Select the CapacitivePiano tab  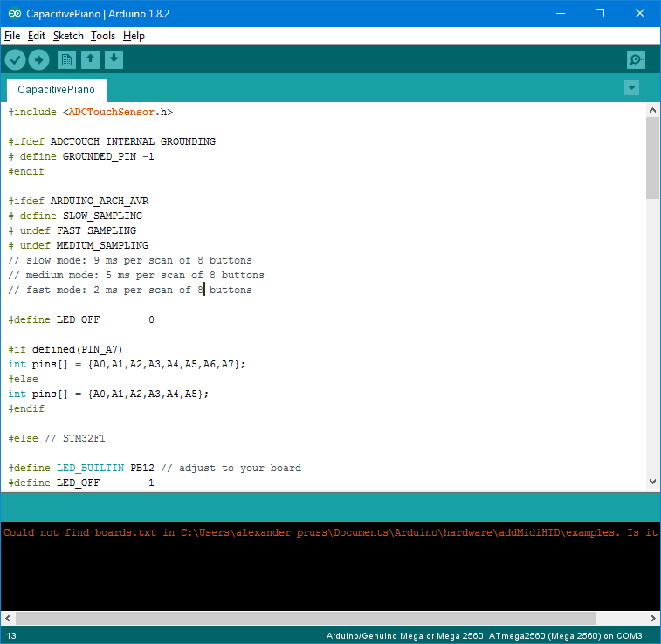pyautogui.click(x=56, y=90)
